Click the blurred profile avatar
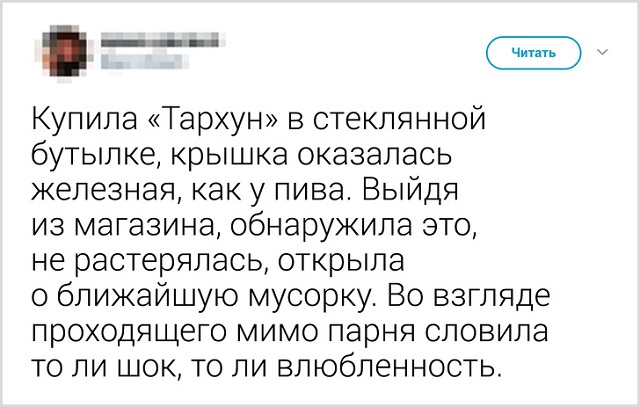The height and width of the screenshot is (407, 640). [64, 50]
